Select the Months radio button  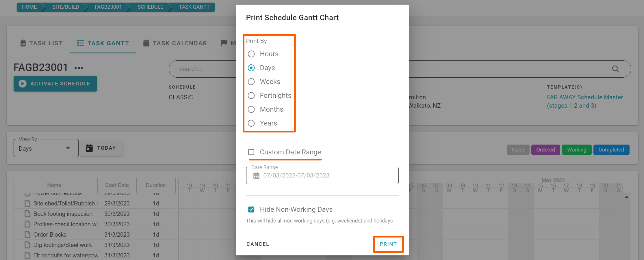[x=251, y=109]
